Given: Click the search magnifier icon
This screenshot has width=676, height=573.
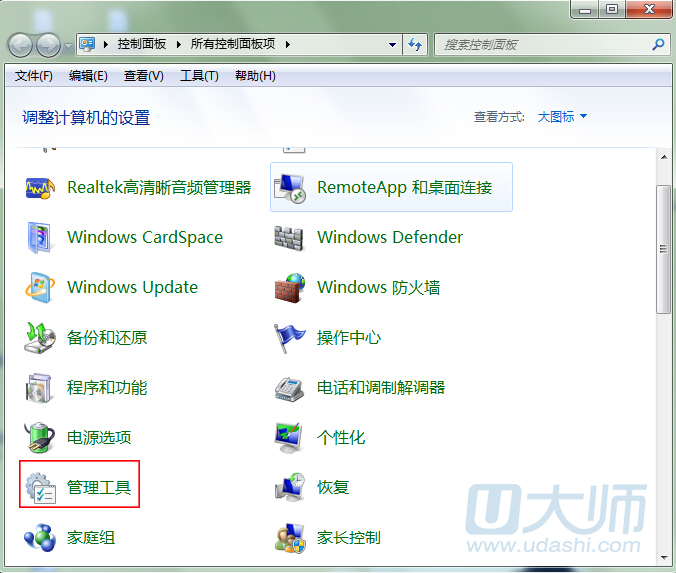Looking at the screenshot, I should coord(658,44).
